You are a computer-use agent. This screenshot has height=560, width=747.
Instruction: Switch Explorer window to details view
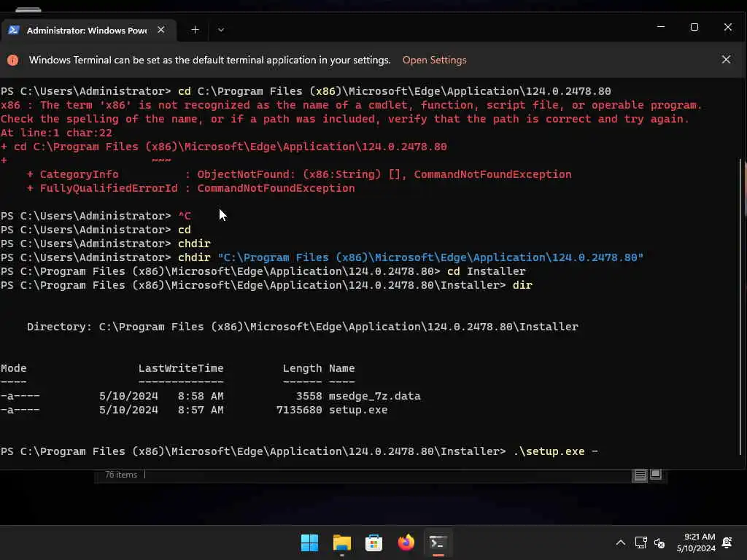point(640,475)
